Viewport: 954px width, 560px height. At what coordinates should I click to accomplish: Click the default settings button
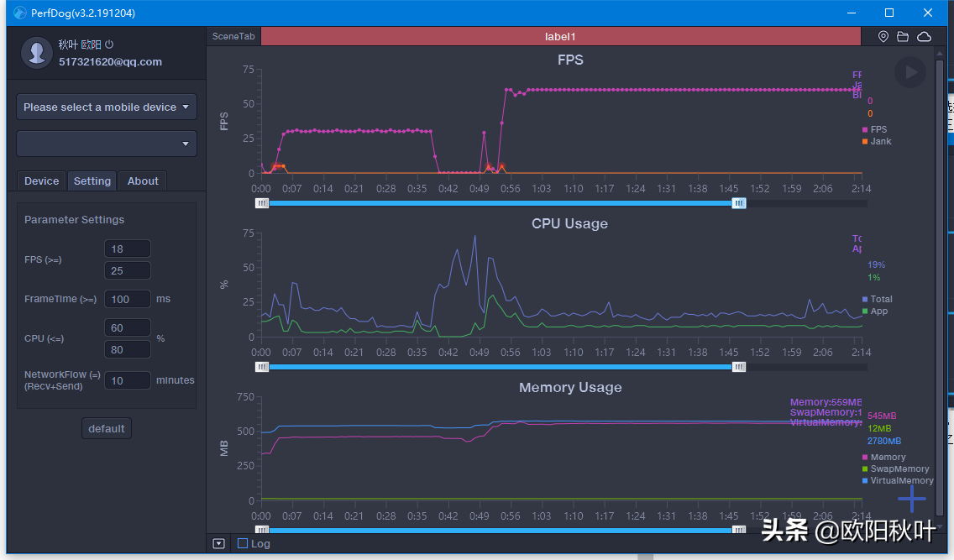[x=107, y=429]
